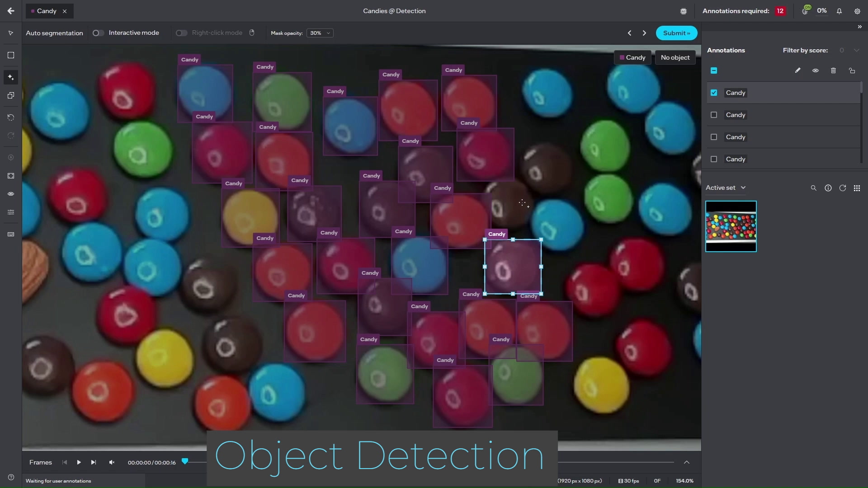Click the lock icon in the Annotations panel
Image resolution: width=868 pixels, height=488 pixels.
[x=852, y=70]
